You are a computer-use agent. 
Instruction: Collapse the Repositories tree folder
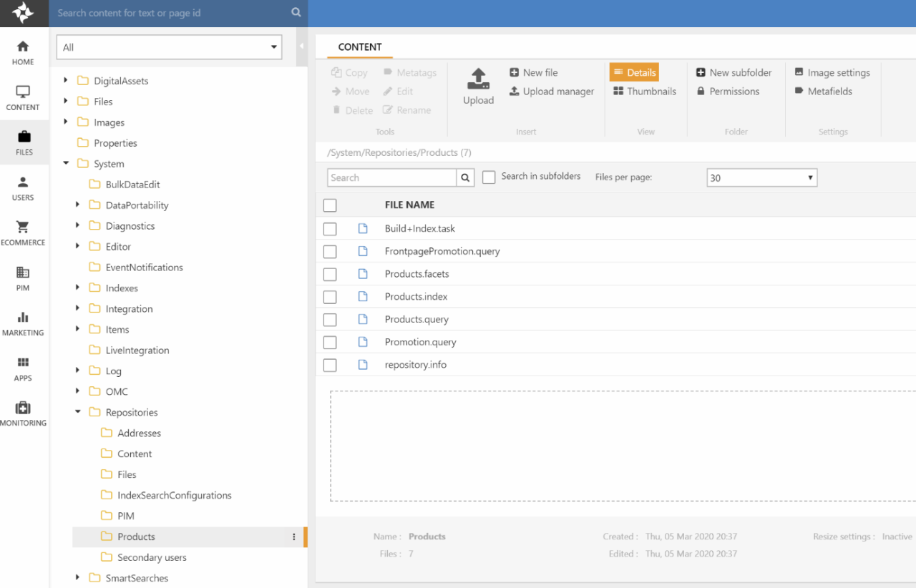pos(78,412)
